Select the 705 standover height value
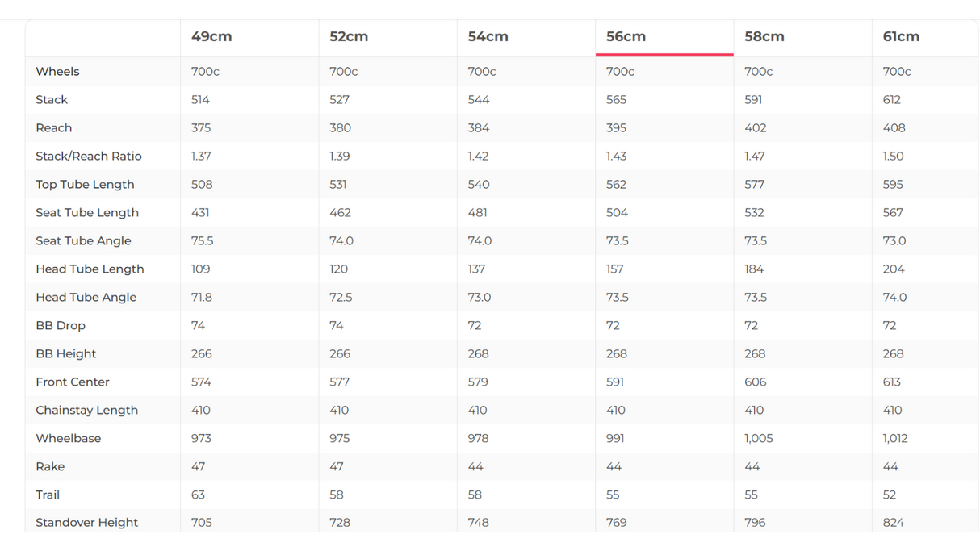 point(202,523)
